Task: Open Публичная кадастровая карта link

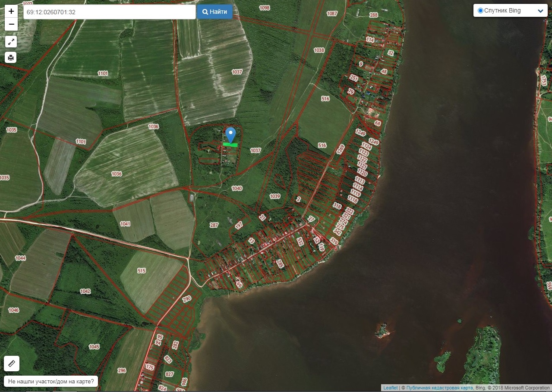Action: (439, 388)
